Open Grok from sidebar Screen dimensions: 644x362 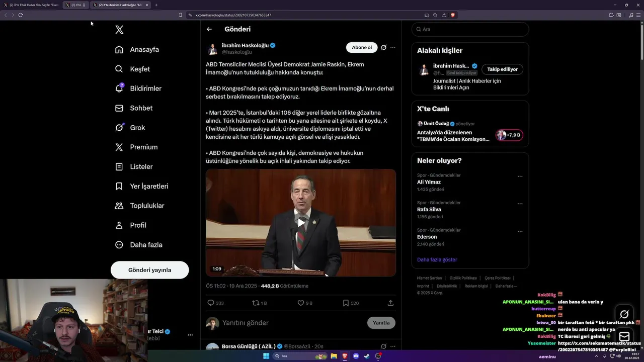pos(130,128)
